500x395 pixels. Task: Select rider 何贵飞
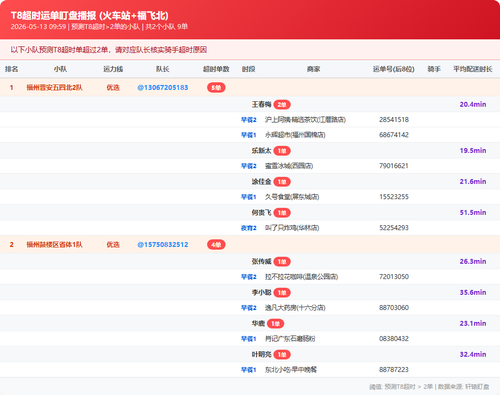pyautogui.click(x=261, y=213)
